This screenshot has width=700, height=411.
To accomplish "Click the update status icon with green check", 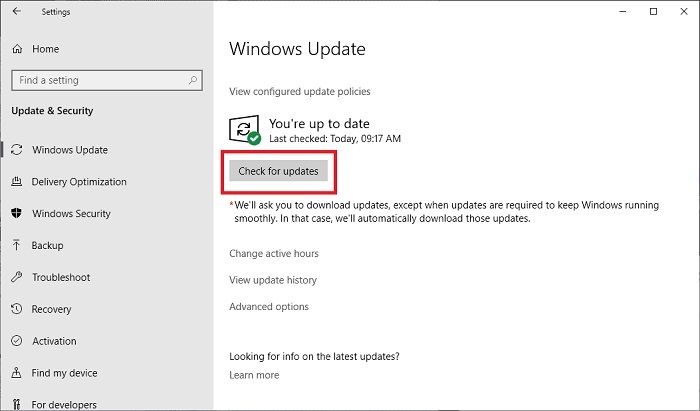I will click(245, 130).
